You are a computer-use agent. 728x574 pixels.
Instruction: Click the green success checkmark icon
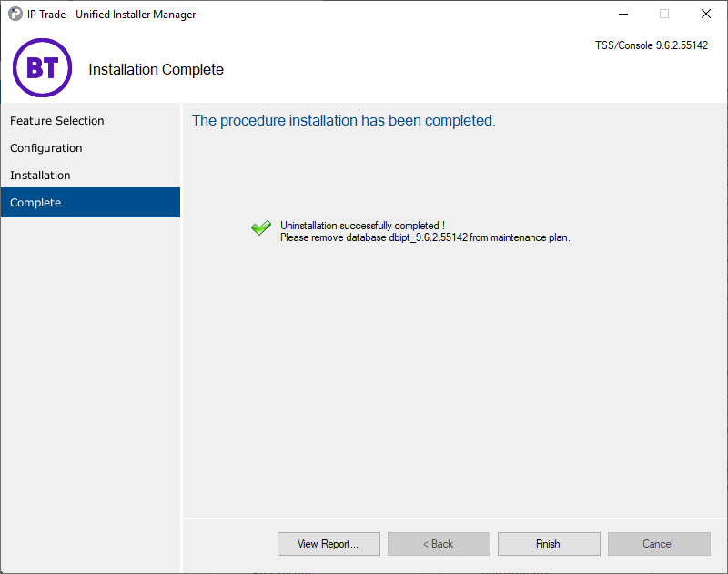pos(261,227)
